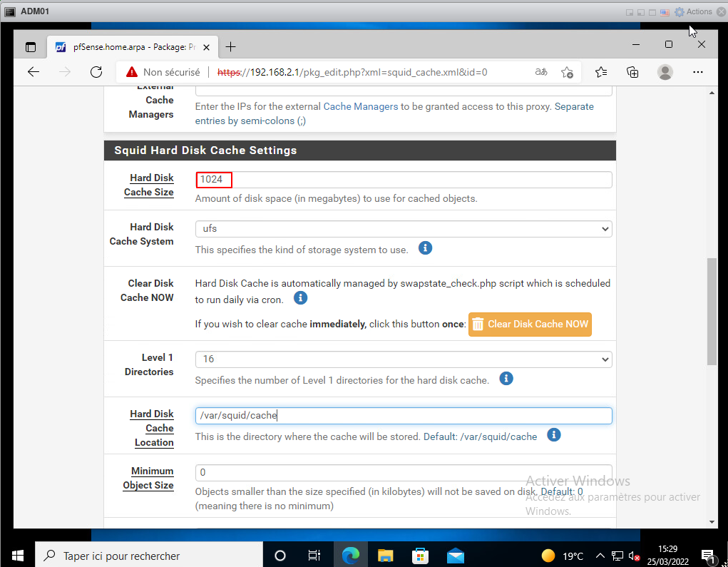Refresh the browser page

click(96, 72)
